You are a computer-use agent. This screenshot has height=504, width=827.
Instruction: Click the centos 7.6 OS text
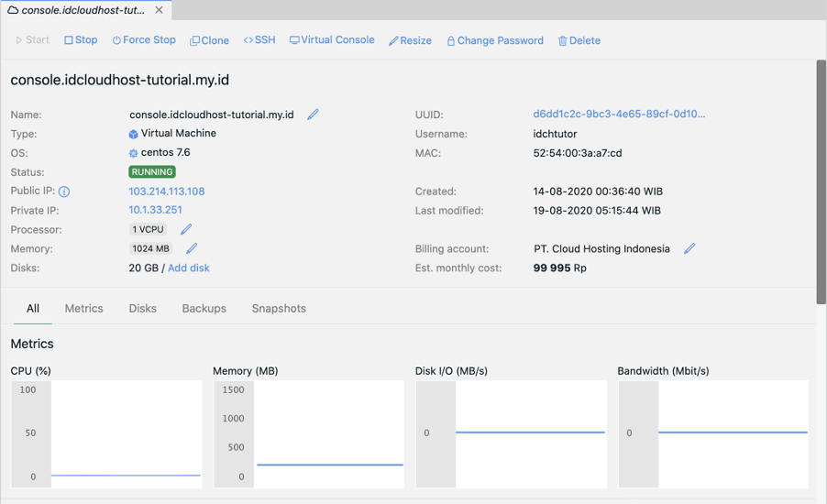(166, 152)
